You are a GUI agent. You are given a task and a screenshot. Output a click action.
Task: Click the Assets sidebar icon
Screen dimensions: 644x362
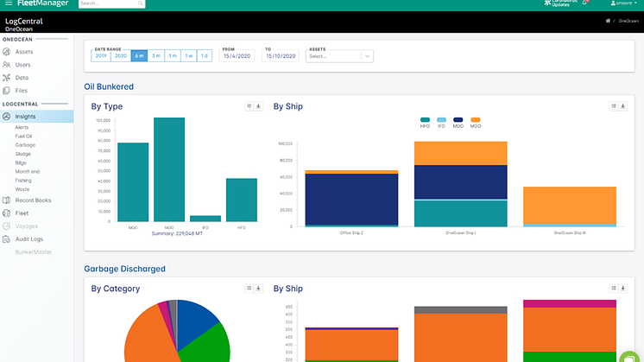coord(7,52)
